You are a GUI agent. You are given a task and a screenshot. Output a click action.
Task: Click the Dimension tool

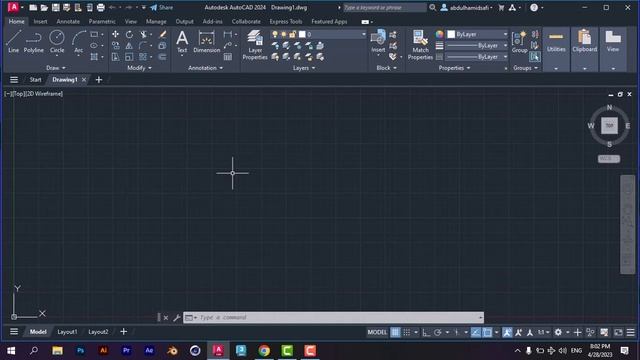tap(207, 42)
